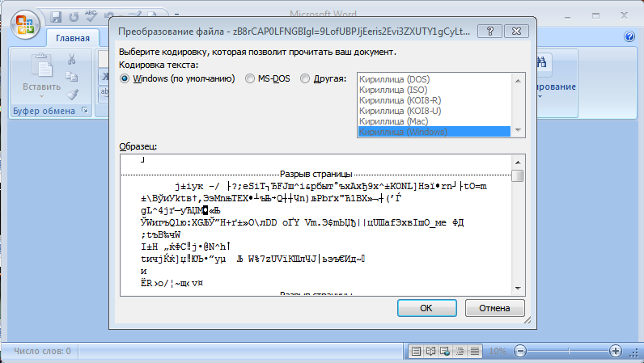644x363 pixels.
Task: Switch to Print Layout view icon
Action: coord(416,351)
